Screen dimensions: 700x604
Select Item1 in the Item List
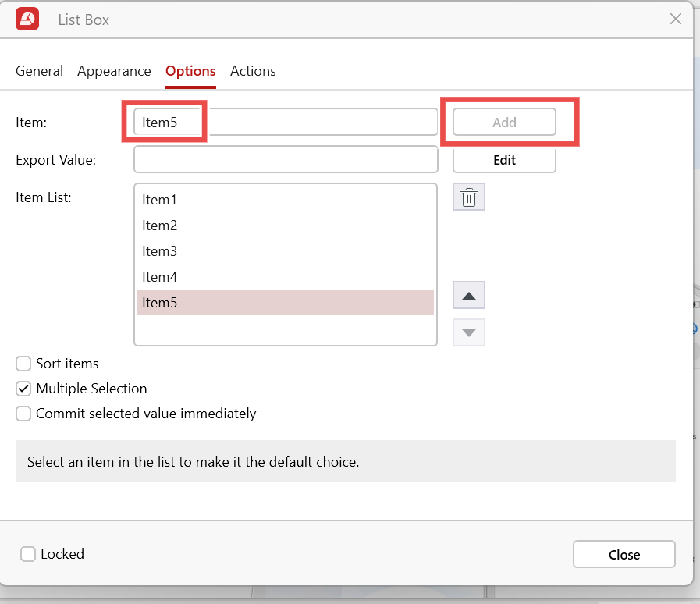click(160, 200)
